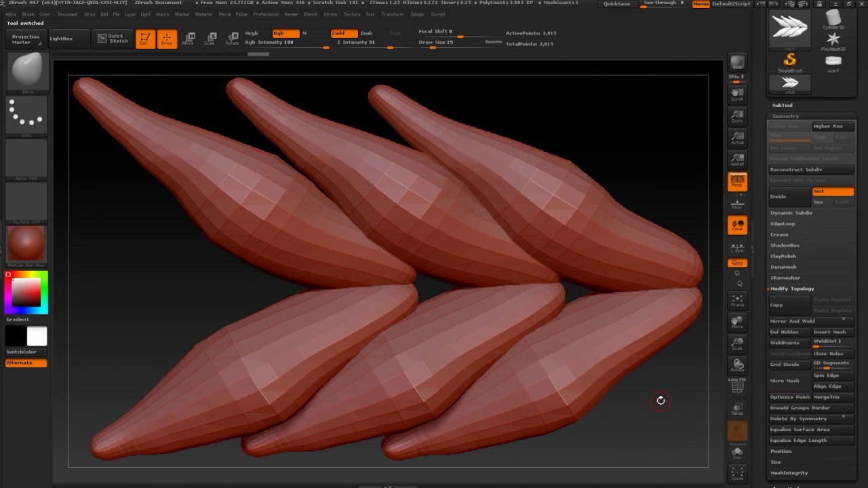Click the BPR render icon
The image size is (868, 488).
click(x=737, y=62)
